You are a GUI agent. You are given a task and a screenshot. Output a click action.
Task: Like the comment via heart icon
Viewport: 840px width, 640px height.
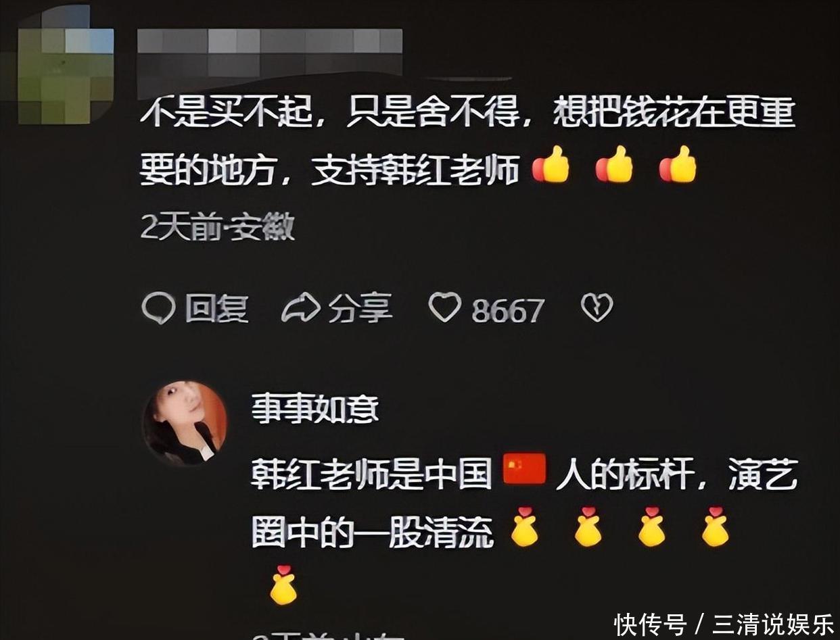point(445,307)
